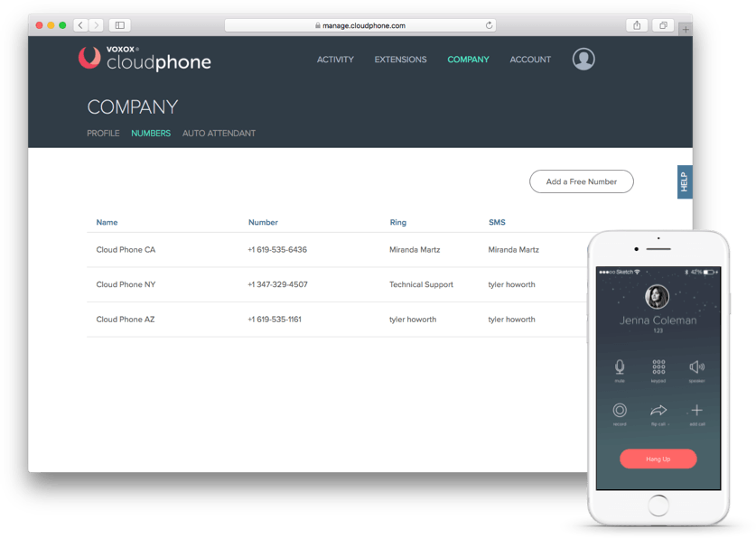Click the Voxox Cloud Phone logo
756x538 pixels.
point(145,59)
